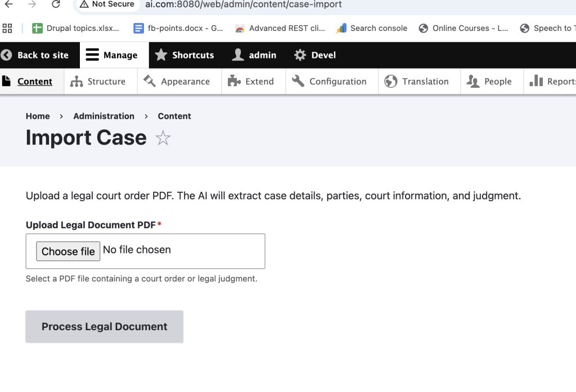Click the Not Secure warning indicator

click(107, 4)
